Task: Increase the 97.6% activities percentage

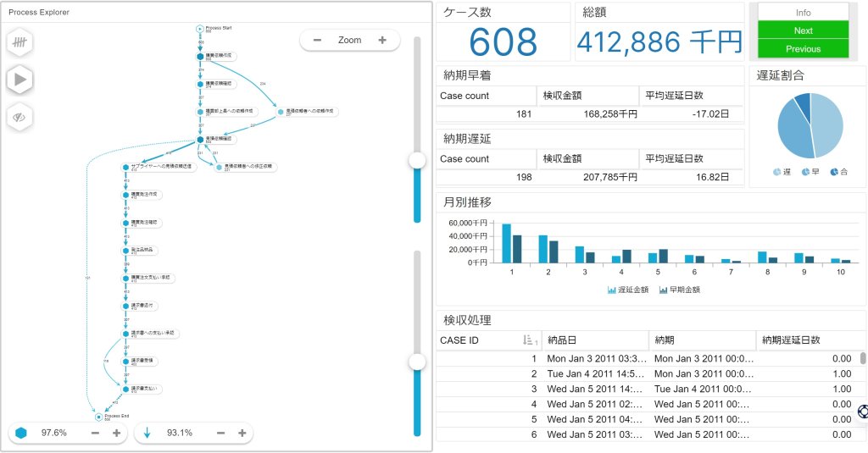Action: click(116, 433)
